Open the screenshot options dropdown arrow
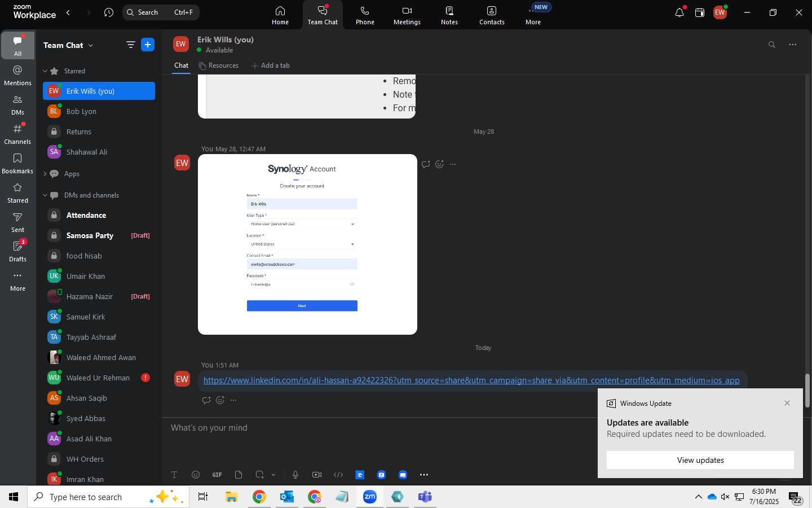Screen dimensions: 812x508 (273, 475)
